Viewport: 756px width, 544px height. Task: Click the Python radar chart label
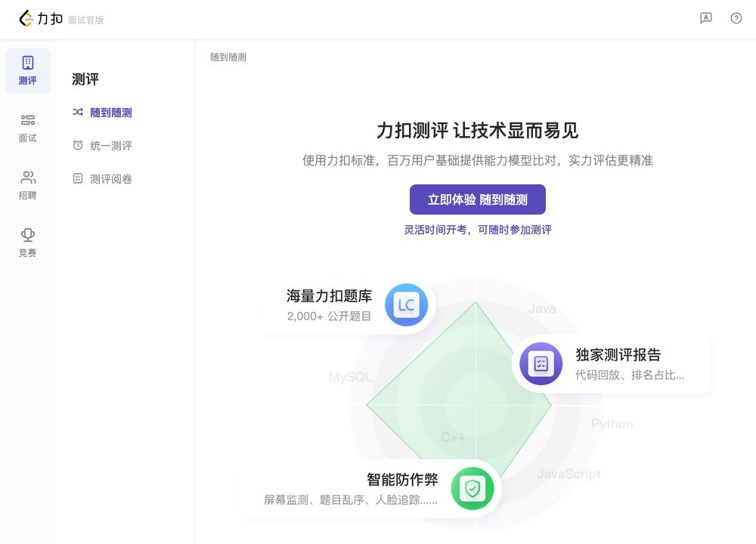tap(612, 424)
